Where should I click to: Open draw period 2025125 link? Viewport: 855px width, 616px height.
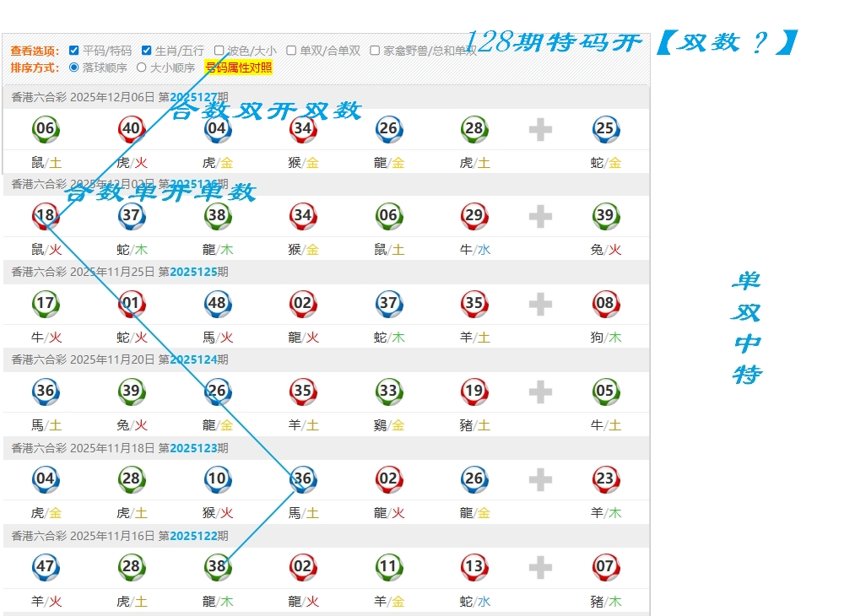tap(194, 272)
